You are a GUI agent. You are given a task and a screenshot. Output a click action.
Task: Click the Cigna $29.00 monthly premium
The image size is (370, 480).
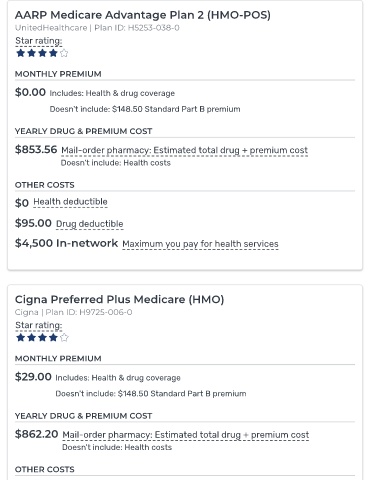tap(33, 377)
